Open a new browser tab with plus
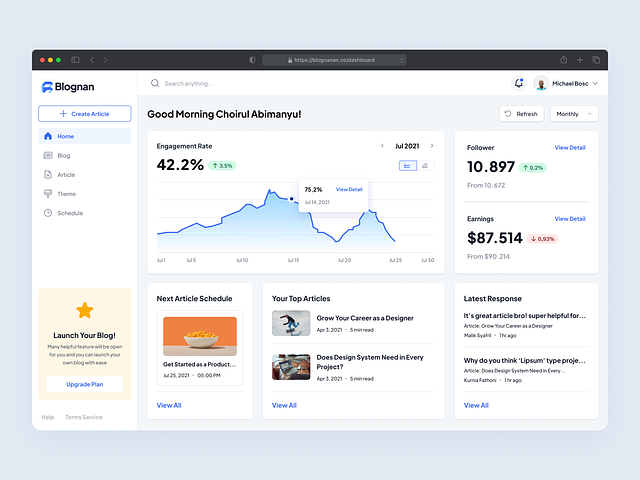Viewport: 640px width, 480px height. pyautogui.click(x=580, y=60)
